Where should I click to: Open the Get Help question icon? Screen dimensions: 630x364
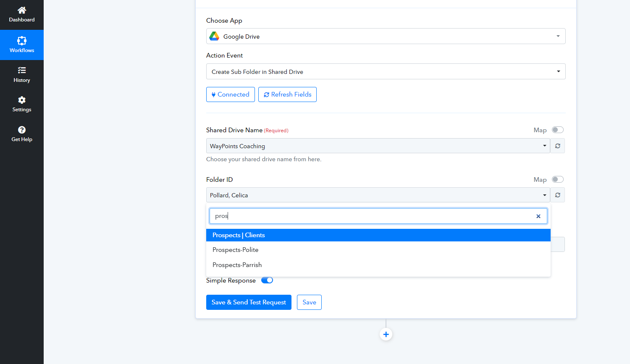pyautogui.click(x=22, y=130)
